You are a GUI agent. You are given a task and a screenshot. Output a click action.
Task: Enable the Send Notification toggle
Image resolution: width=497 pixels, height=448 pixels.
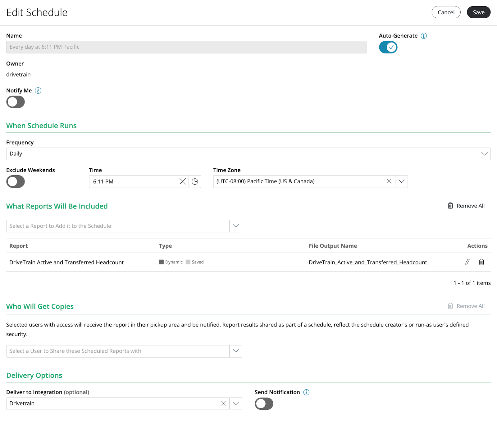point(264,404)
